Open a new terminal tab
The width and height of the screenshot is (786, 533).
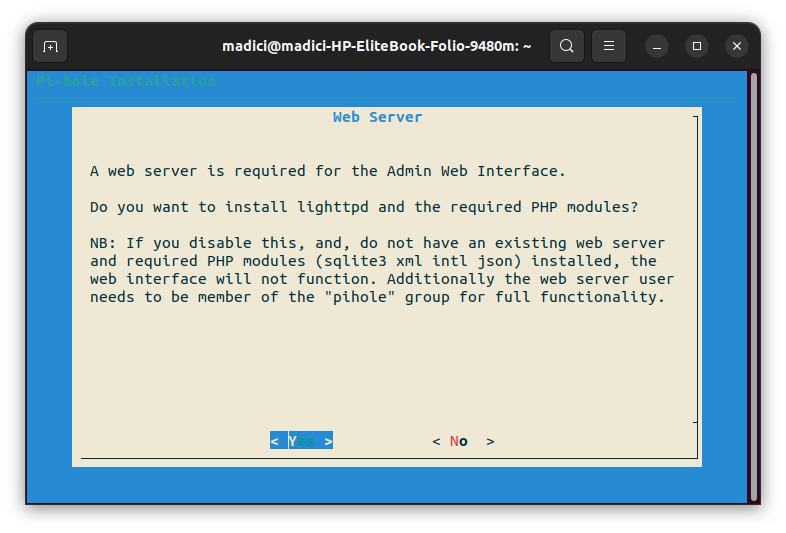[x=50, y=46]
